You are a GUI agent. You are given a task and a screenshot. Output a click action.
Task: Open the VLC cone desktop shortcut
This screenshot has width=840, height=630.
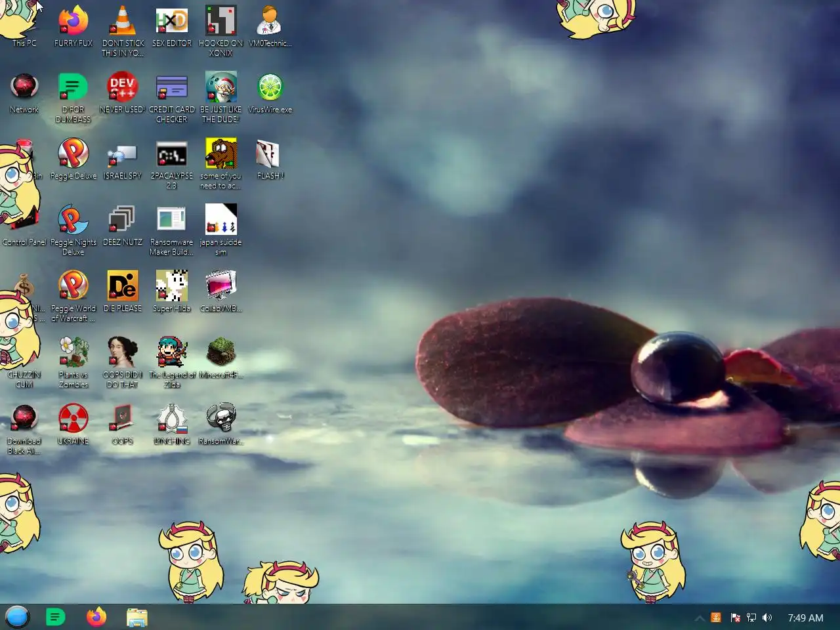tap(123, 22)
